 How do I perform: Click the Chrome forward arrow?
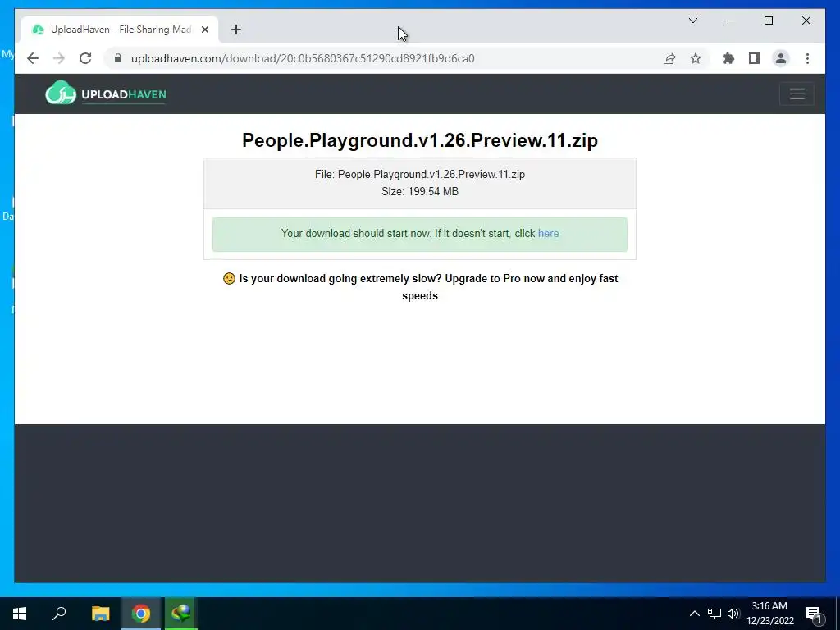(59, 58)
